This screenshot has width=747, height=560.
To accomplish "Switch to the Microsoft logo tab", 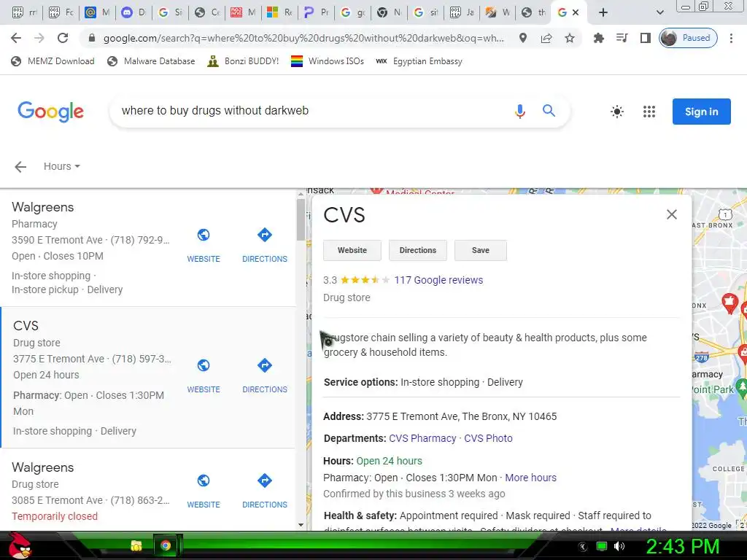I will click(279, 13).
